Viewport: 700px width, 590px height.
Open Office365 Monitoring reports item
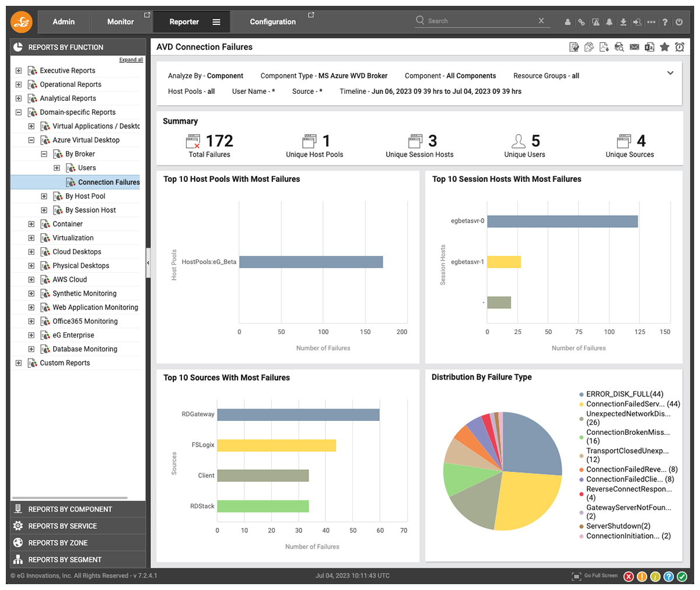(85, 321)
